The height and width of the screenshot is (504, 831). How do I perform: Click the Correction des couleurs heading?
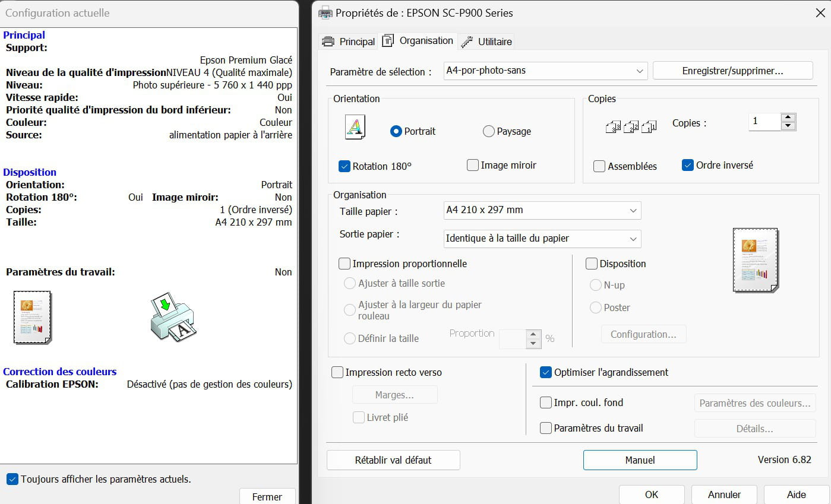[x=60, y=372]
